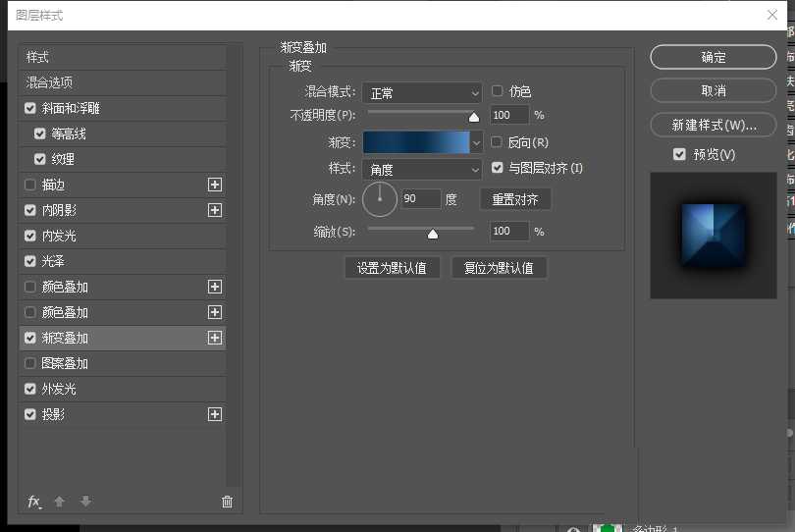Click the 角度 input field showing 90
Viewport: 795px width, 532px height.
(421, 199)
